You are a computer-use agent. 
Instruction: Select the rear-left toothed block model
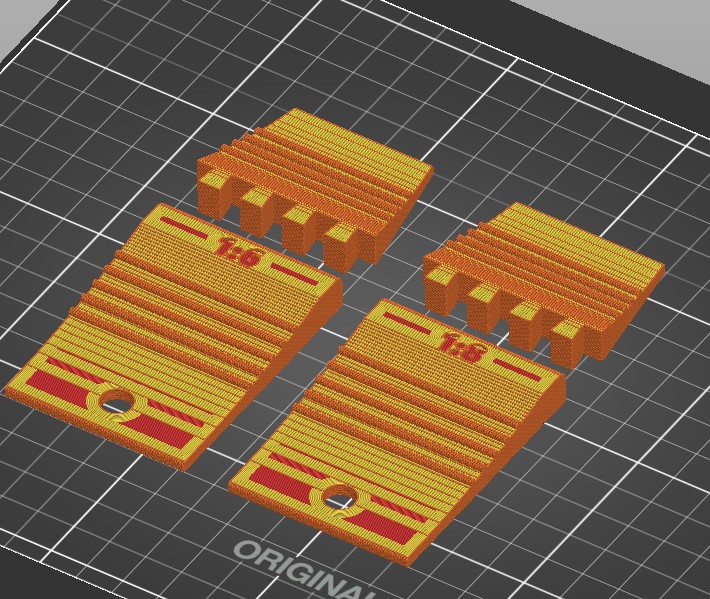[316, 191]
